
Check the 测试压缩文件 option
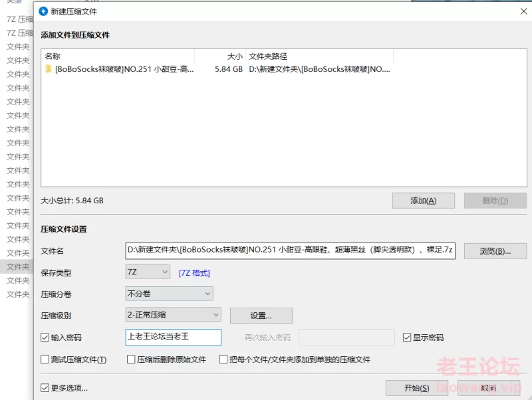[45, 359]
